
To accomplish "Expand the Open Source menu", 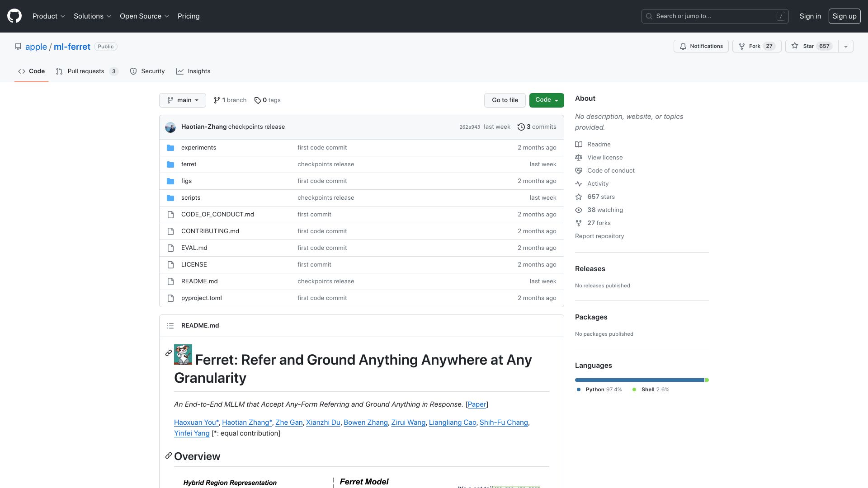I will point(145,16).
